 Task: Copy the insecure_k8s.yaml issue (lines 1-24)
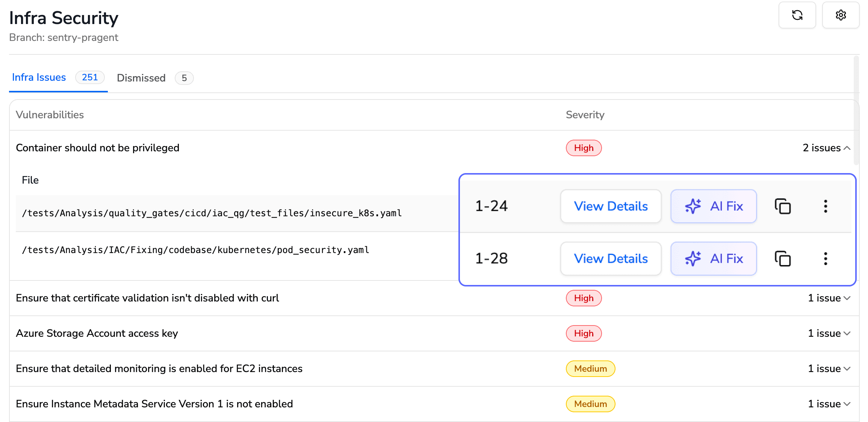point(783,206)
